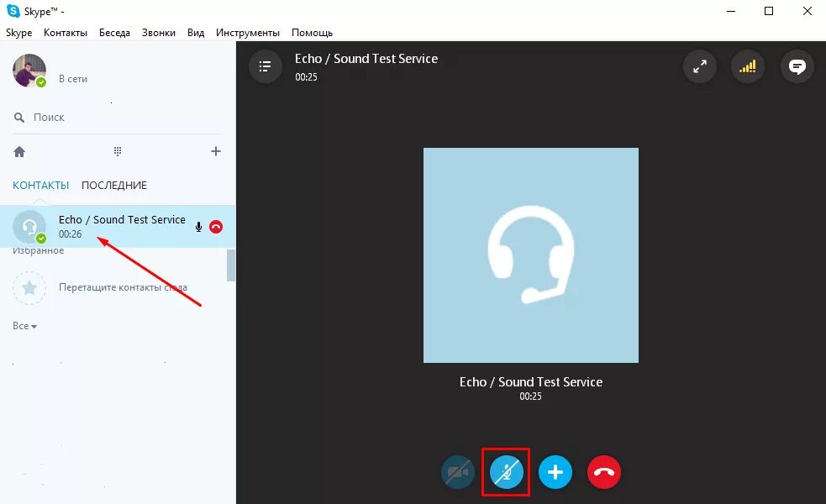The width and height of the screenshot is (826, 504).
Task: Open call quality signal info
Action: coord(748,66)
